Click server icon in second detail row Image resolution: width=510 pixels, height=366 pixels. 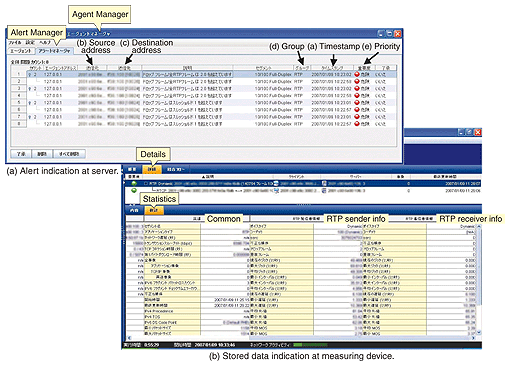click(x=324, y=191)
